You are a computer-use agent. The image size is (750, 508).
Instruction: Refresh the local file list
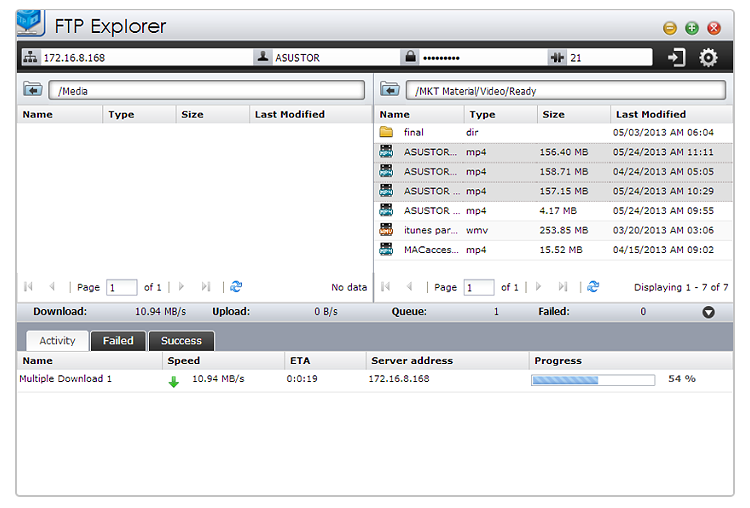(x=236, y=287)
